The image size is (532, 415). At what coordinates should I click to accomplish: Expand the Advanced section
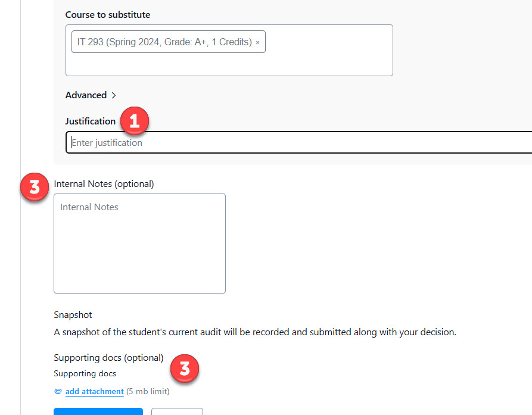(86, 95)
